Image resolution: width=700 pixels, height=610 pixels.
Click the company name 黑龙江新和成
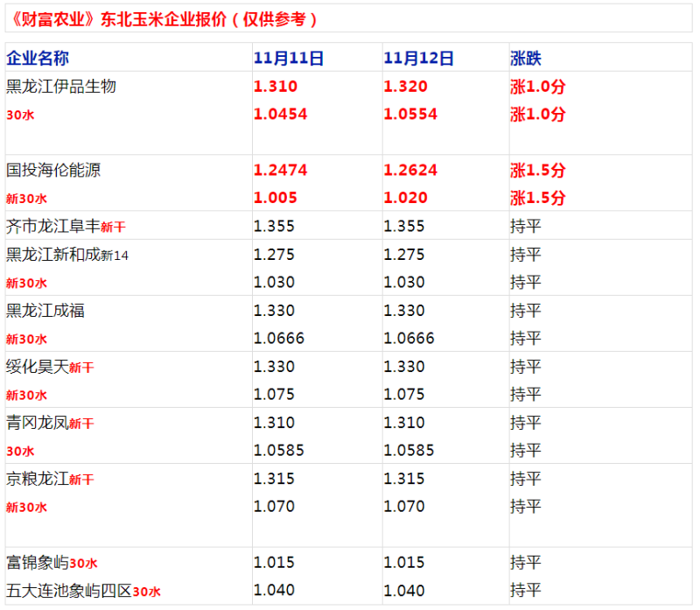[53, 255]
